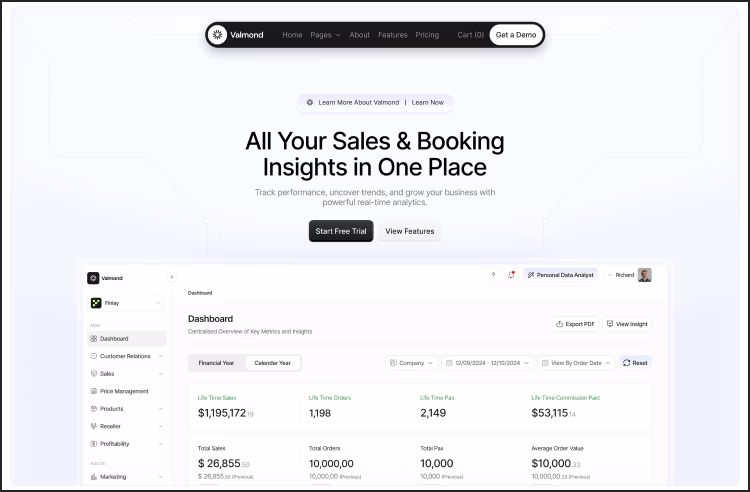Open Personal Data Analyst button label
This screenshot has width=750, height=492.
click(x=565, y=275)
